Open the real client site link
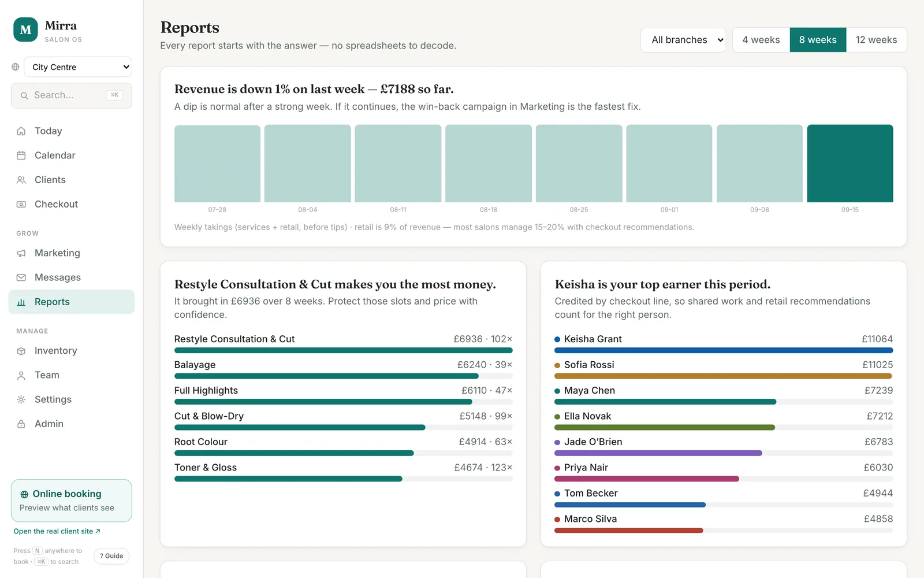Viewport: 924px width, 578px height. click(57, 531)
